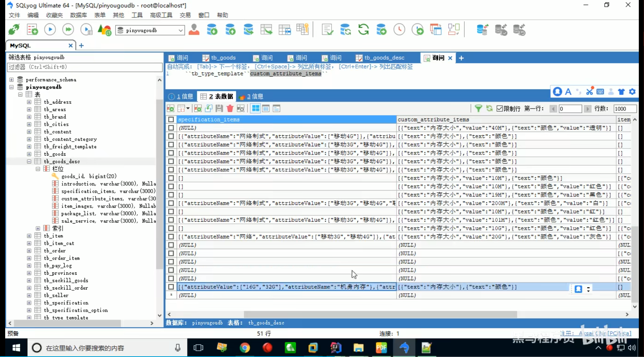This screenshot has width=644, height=357.
Task: Open the 高级工具 menu
Action: point(161,15)
